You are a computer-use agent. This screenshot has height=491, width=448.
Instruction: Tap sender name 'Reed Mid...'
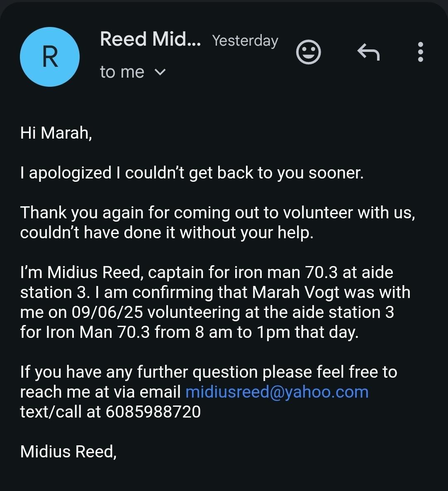click(150, 39)
